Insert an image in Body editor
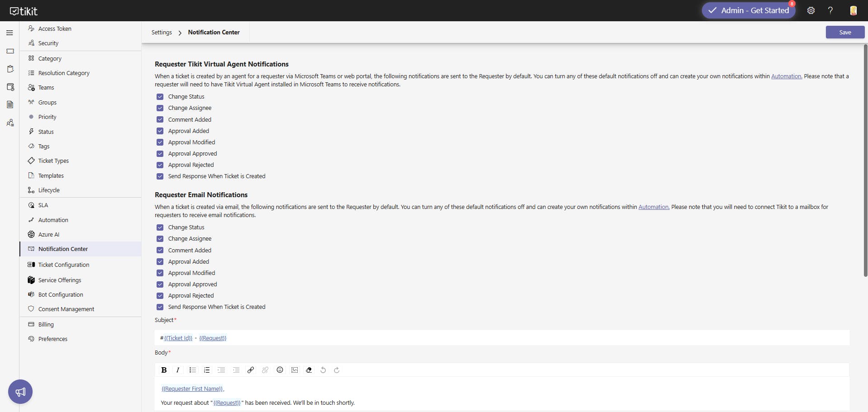Image resolution: width=868 pixels, height=412 pixels. pyautogui.click(x=295, y=370)
